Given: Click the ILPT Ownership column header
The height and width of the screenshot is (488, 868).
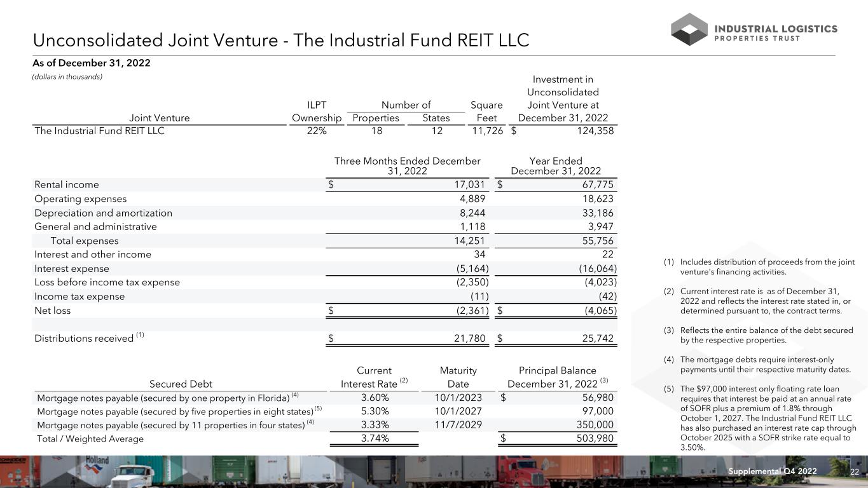Looking at the screenshot, I should 317,111.
